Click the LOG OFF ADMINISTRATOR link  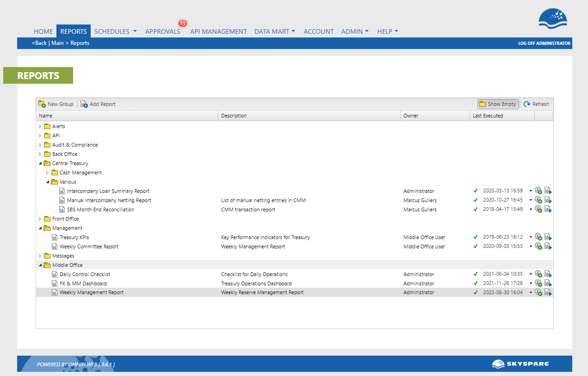point(545,43)
